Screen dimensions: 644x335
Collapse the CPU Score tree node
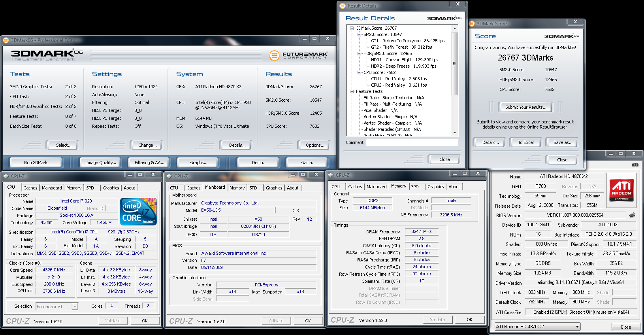click(x=360, y=72)
